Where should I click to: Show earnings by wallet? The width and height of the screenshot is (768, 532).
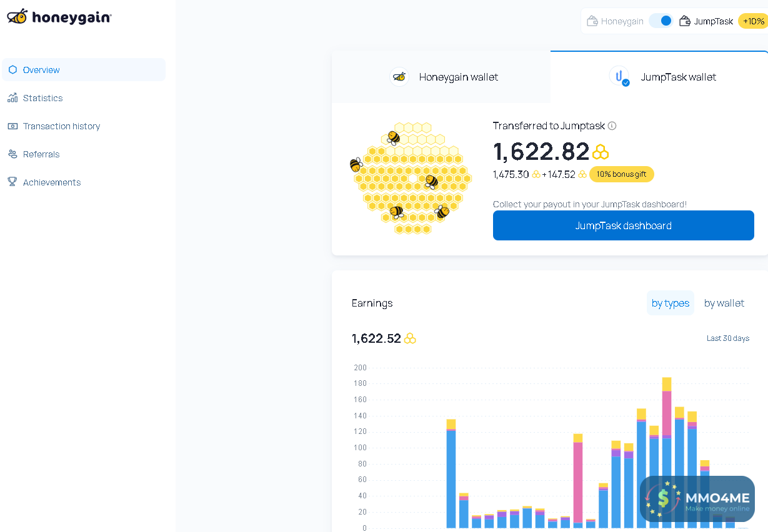(724, 303)
